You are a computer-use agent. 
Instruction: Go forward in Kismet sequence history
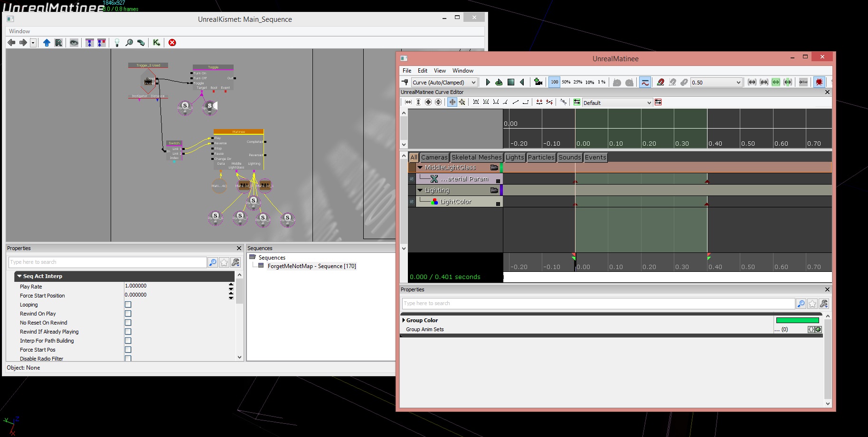(x=23, y=43)
